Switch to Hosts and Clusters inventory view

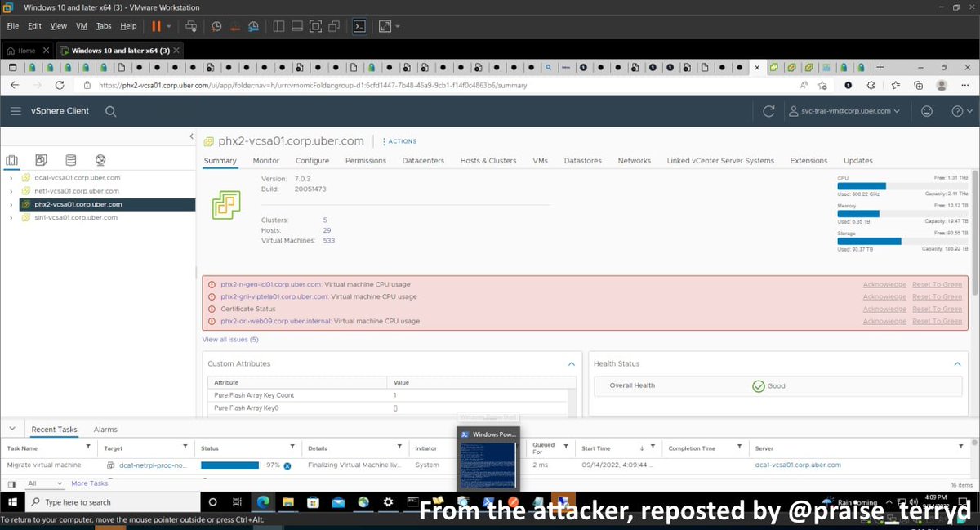(12, 160)
